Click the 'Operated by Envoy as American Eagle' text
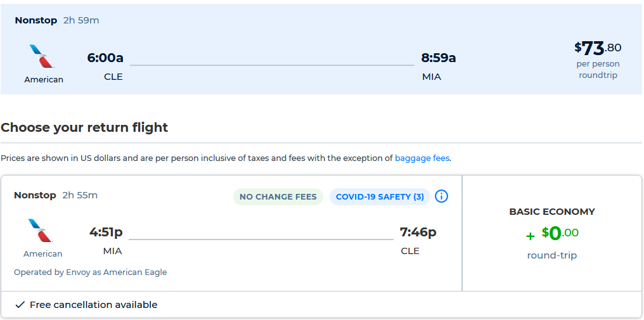The image size is (644, 320). click(x=91, y=272)
